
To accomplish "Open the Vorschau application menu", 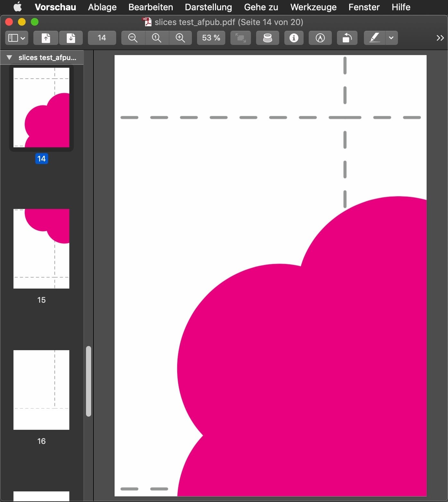I will [56, 7].
